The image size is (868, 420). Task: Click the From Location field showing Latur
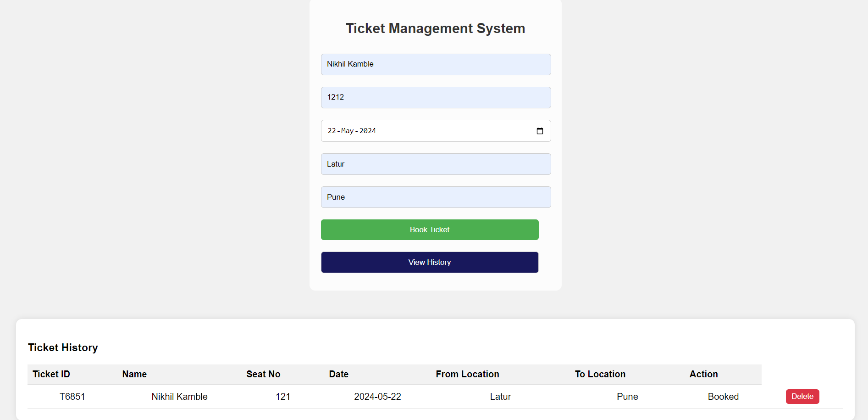[435, 164]
